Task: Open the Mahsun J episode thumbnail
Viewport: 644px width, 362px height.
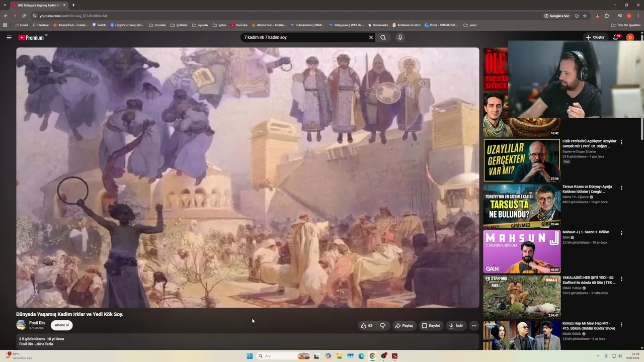Action: (522, 251)
